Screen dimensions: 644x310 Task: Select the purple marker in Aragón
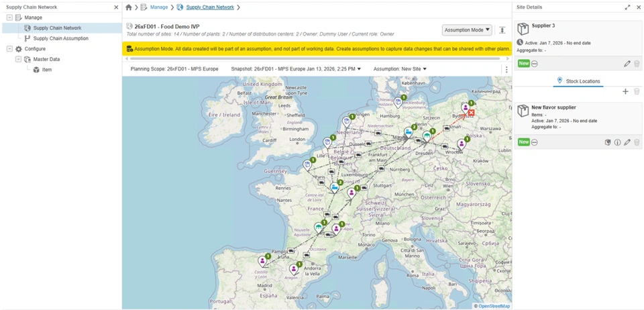pos(293,269)
